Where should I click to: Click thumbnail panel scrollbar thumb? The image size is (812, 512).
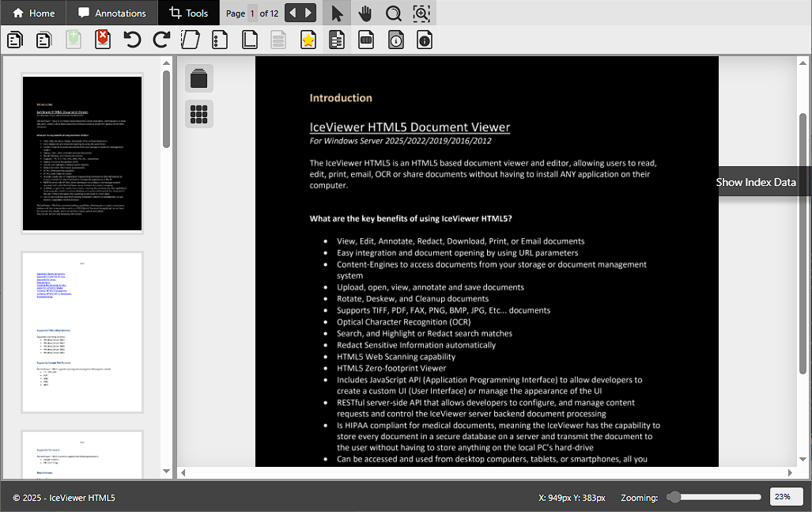(x=166, y=109)
